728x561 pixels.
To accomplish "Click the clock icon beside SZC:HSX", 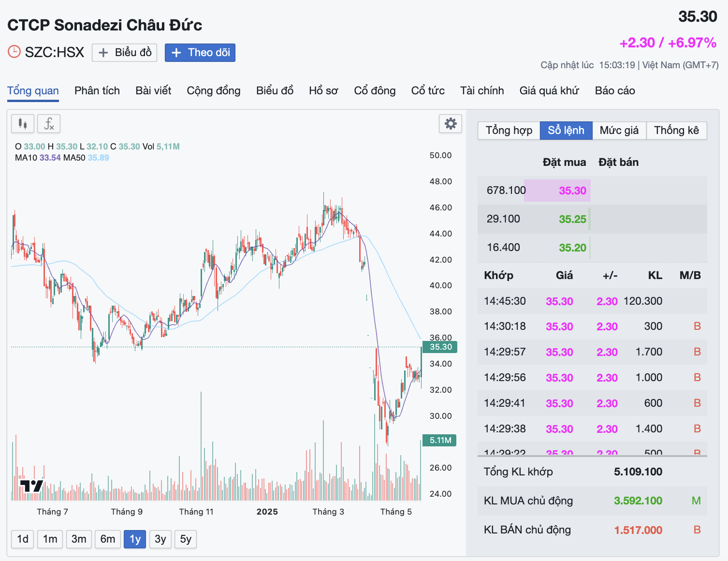I will [14, 52].
